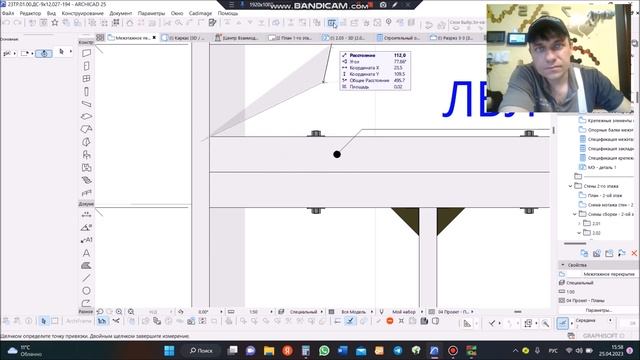640x360 pixels.
Task: Select the Beam tool in toolbox
Action: tap(86, 104)
